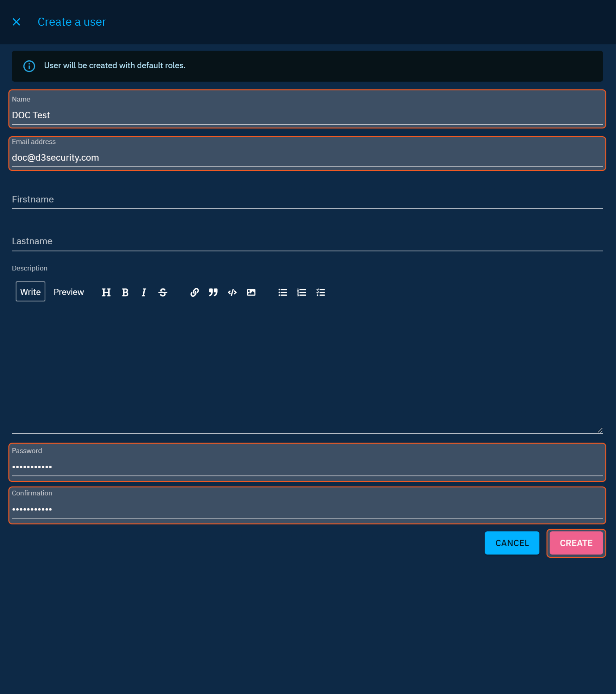The image size is (616, 694).
Task: Add a bulleted list
Action: (x=283, y=292)
